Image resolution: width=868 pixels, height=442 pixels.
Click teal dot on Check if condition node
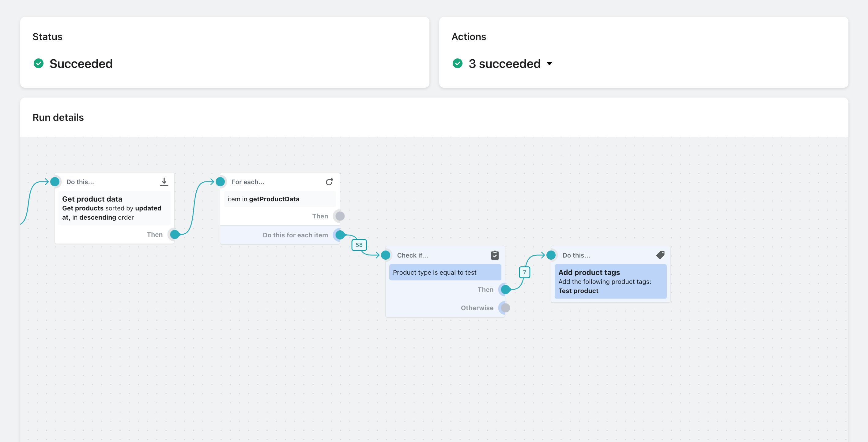click(x=386, y=255)
